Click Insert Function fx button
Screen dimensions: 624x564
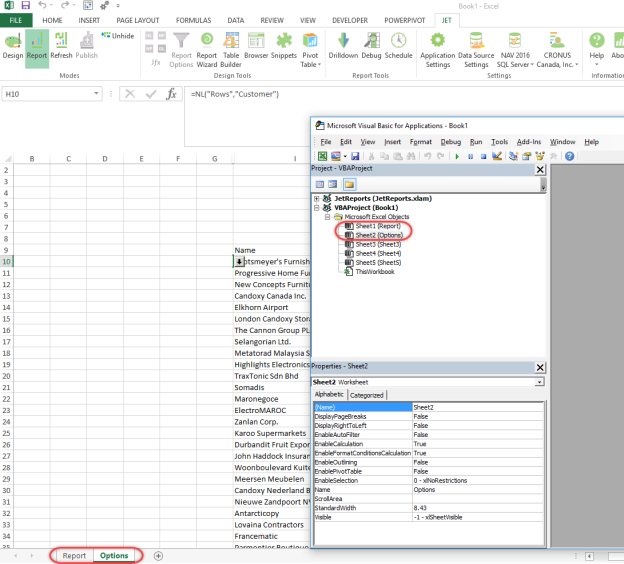tap(172, 94)
